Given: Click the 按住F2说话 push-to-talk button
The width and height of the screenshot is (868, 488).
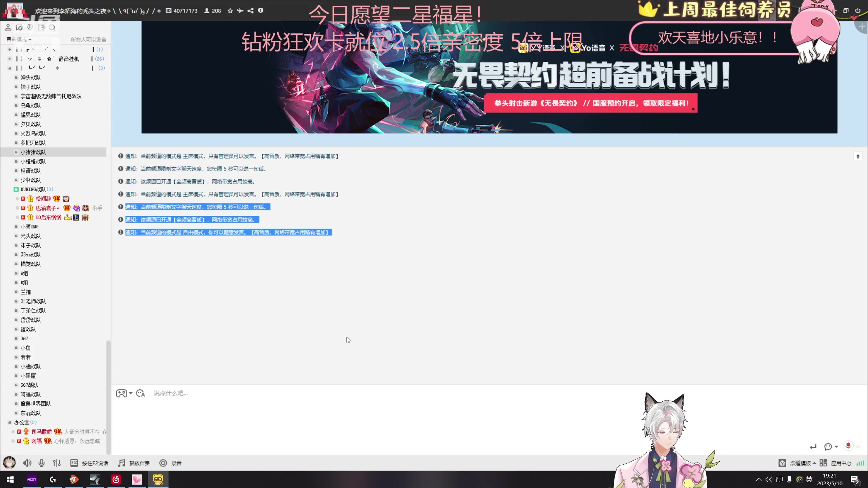Looking at the screenshot, I should point(90,463).
